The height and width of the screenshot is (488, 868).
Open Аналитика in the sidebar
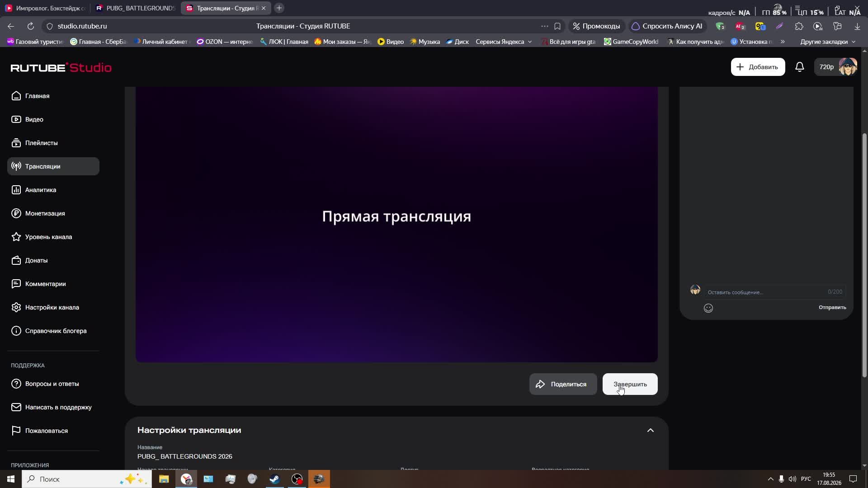(x=53, y=190)
